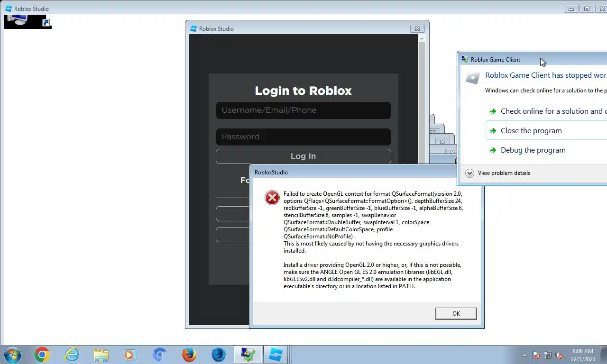Image resolution: width=607 pixels, height=364 pixels.
Task: Click 'Roblox Game Client has stopped' heading text
Action: pos(546,75)
